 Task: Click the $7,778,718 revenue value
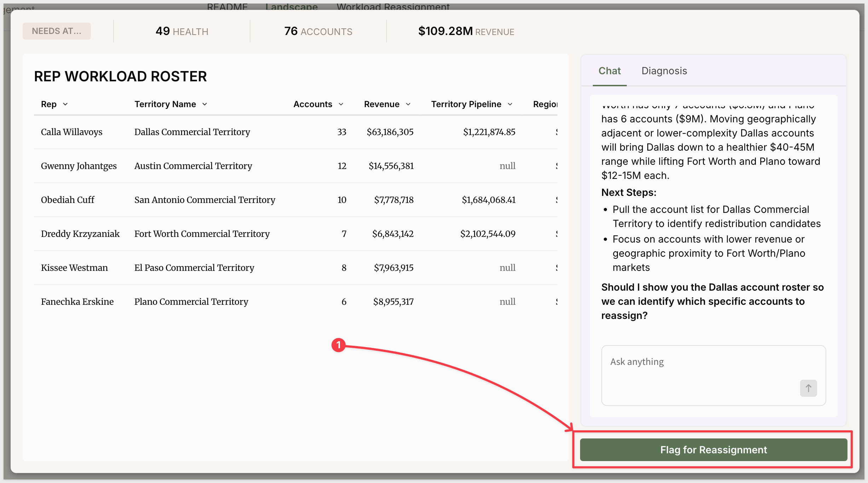click(394, 200)
